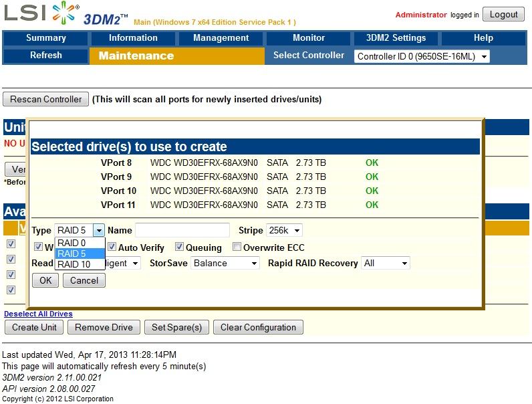Screen dimensions: 532x404
Task: Enable the Overwrite ECC checkbox
Action: click(x=237, y=247)
